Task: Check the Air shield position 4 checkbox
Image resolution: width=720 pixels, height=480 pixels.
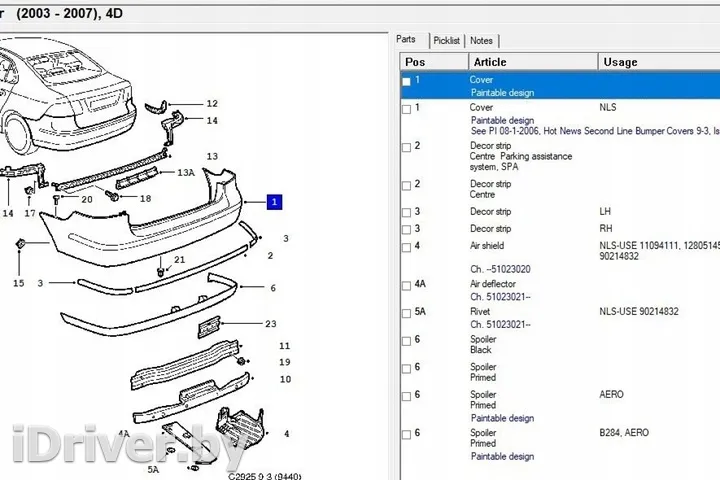Action: 406,248
